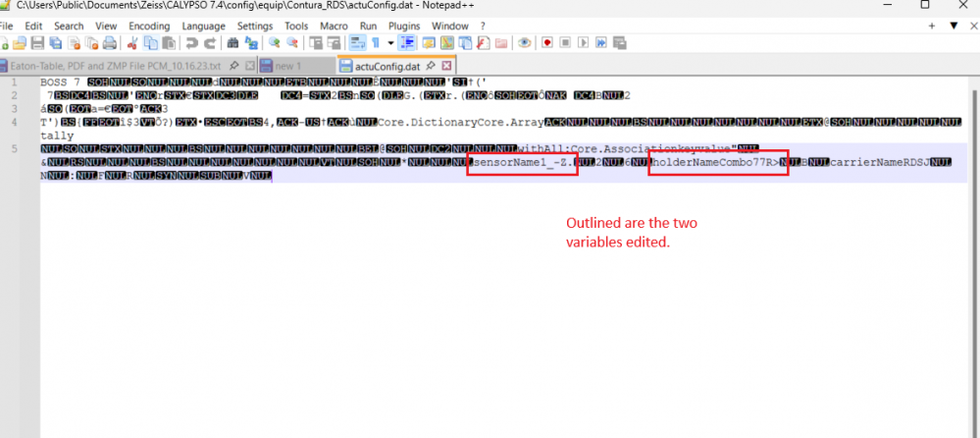Open the File menu
This screenshot has width=980, height=438.
click(8, 27)
